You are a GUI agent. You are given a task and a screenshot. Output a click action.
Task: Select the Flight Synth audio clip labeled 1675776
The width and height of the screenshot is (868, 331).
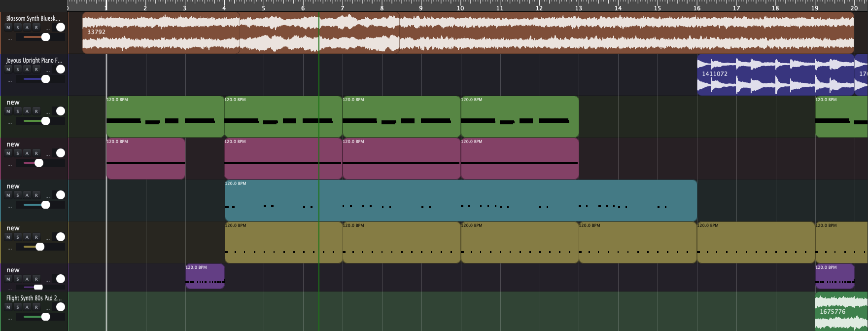pyautogui.click(x=841, y=311)
